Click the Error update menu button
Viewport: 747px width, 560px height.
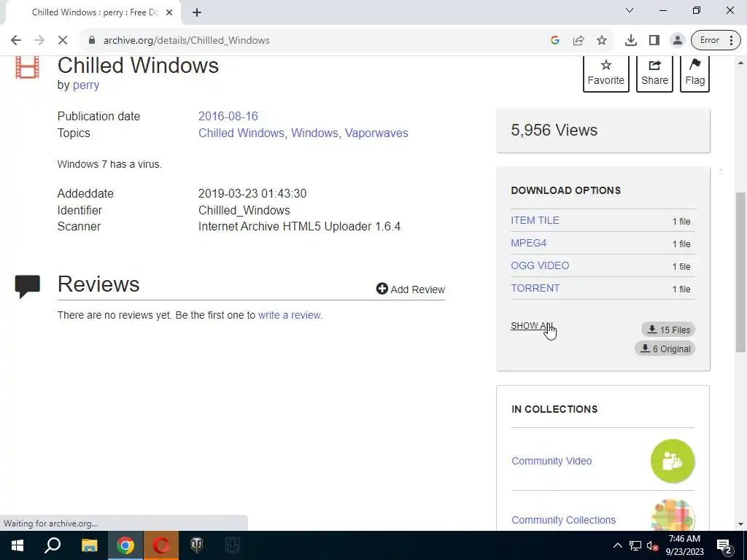(x=715, y=41)
